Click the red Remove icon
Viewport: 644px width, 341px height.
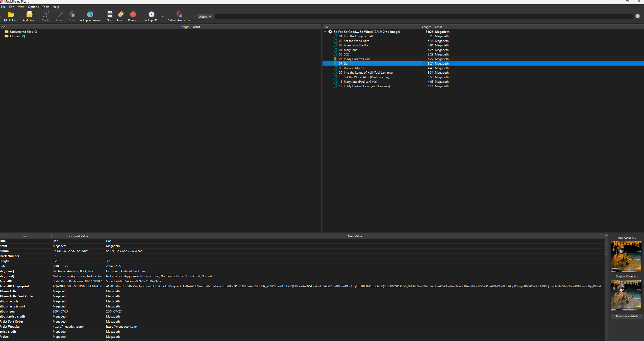133,14
